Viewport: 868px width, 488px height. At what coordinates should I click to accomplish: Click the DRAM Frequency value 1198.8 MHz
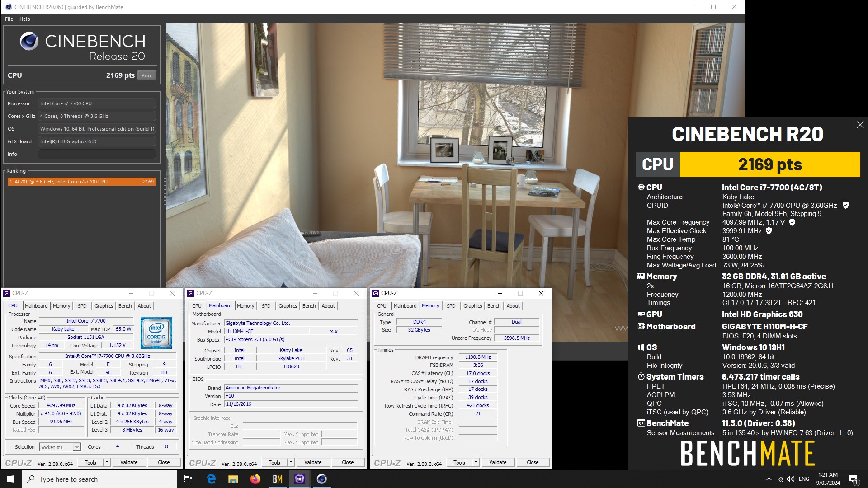(x=478, y=357)
